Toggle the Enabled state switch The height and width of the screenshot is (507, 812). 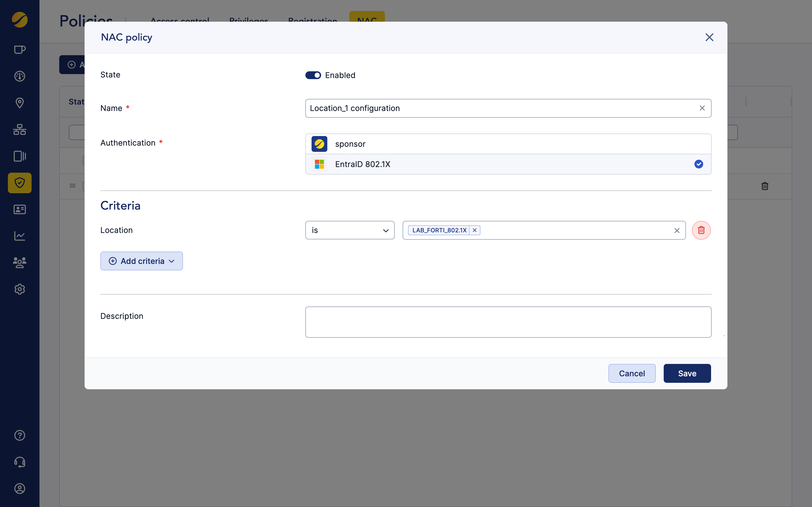(x=313, y=75)
